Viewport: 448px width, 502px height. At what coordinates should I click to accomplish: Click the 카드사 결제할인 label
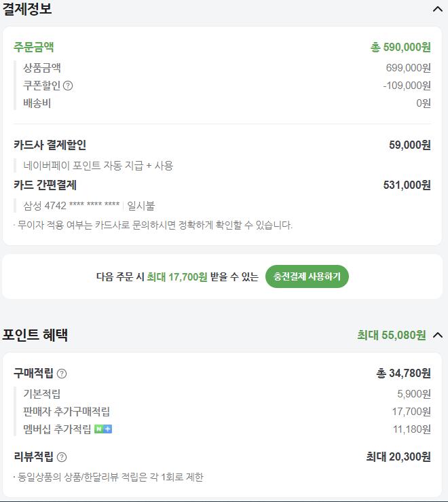(x=50, y=145)
